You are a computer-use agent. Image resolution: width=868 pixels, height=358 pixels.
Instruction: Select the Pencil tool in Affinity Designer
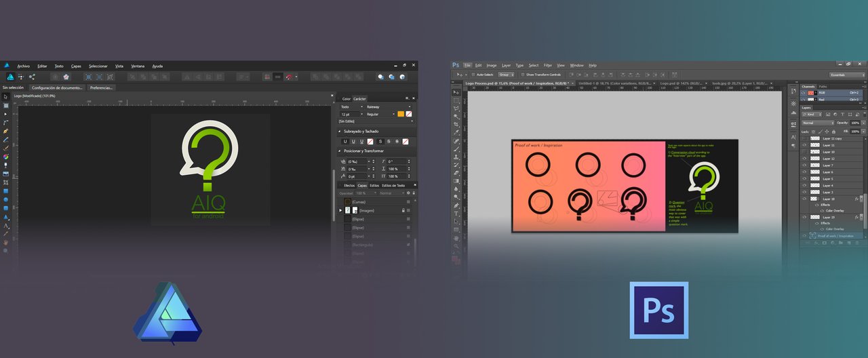point(5,139)
